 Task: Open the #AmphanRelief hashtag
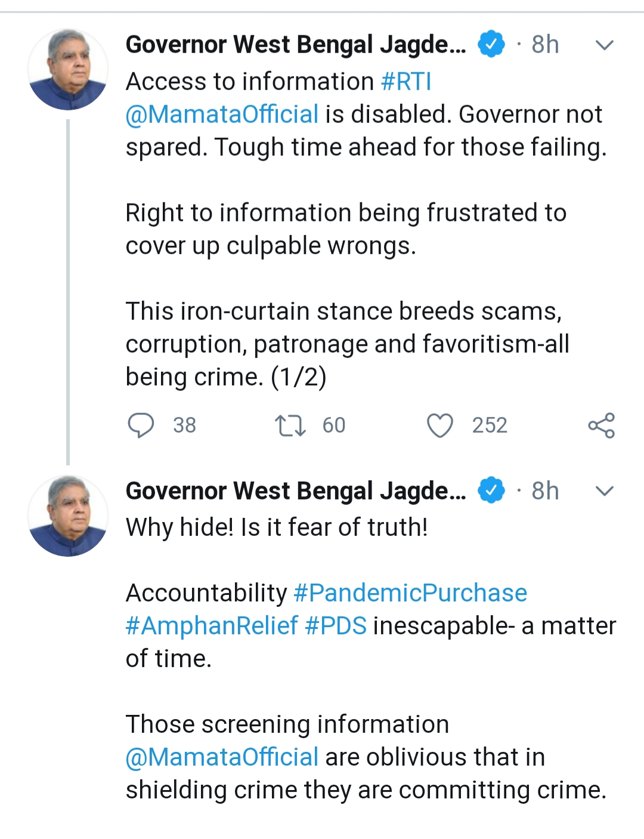pyautogui.click(x=212, y=626)
